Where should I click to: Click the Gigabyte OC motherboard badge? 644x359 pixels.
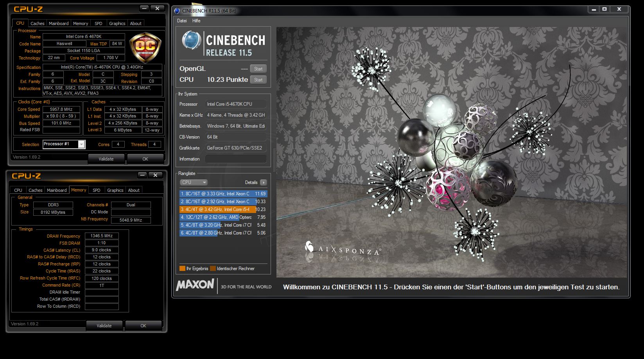(x=145, y=47)
